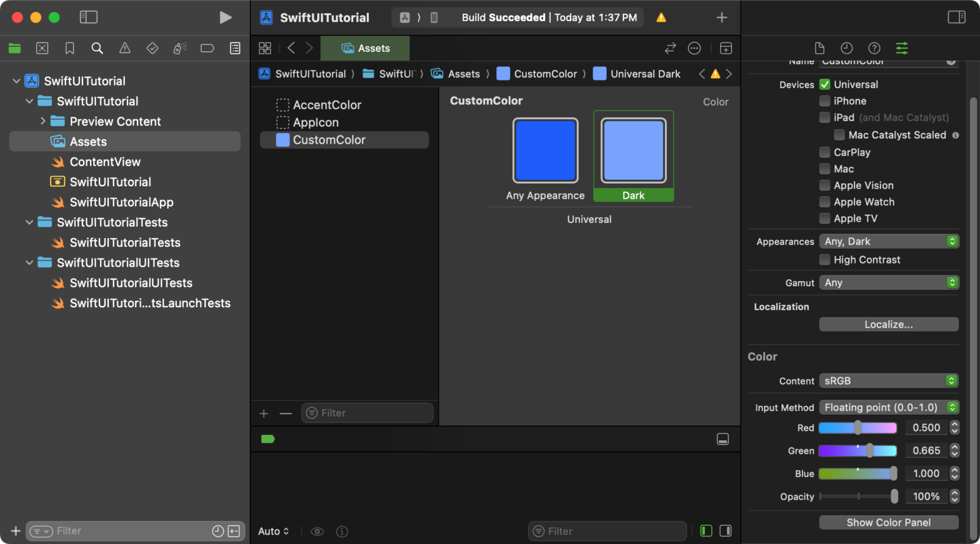Viewport: 980px width, 544px height.
Task: Click Show Color Panel button
Action: (x=889, y=522)
